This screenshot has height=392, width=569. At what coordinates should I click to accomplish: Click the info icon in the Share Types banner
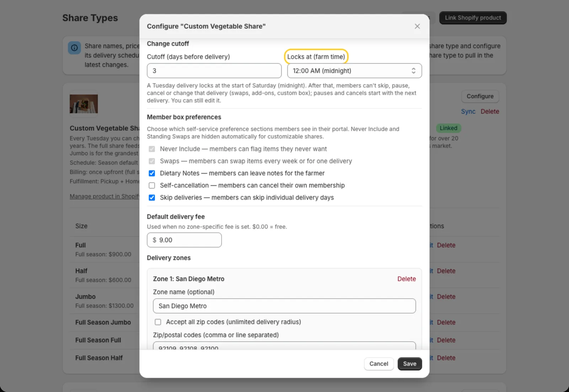pyautogui.click(x=74, y=48)
